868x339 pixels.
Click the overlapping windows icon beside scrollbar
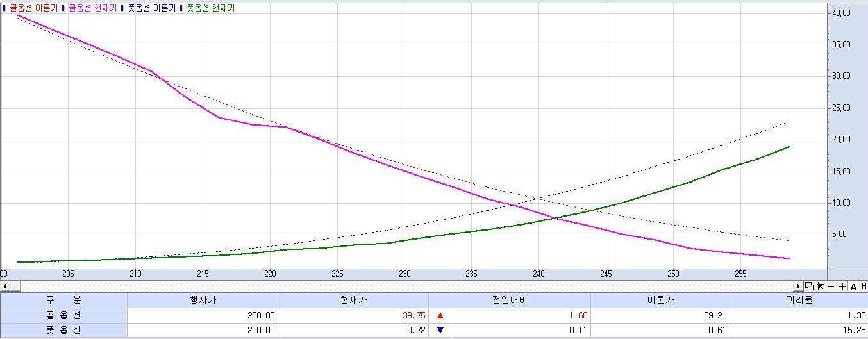click(809, 286)
